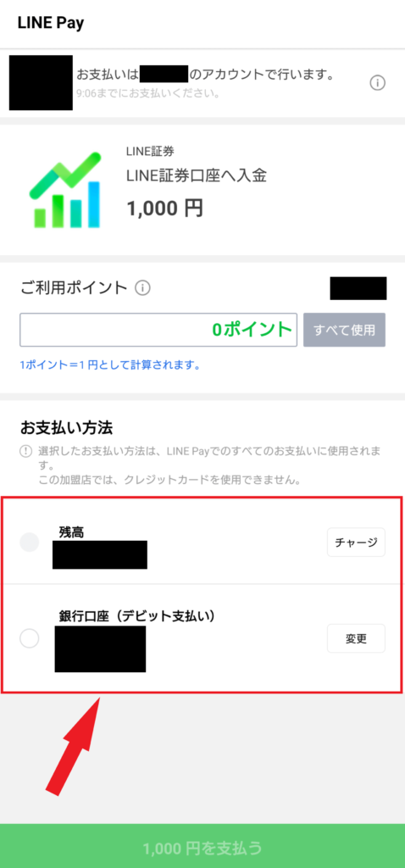Tap すべて使用 button
The height and width of the screenshot is (868, 405).
(x=344, y=330)
